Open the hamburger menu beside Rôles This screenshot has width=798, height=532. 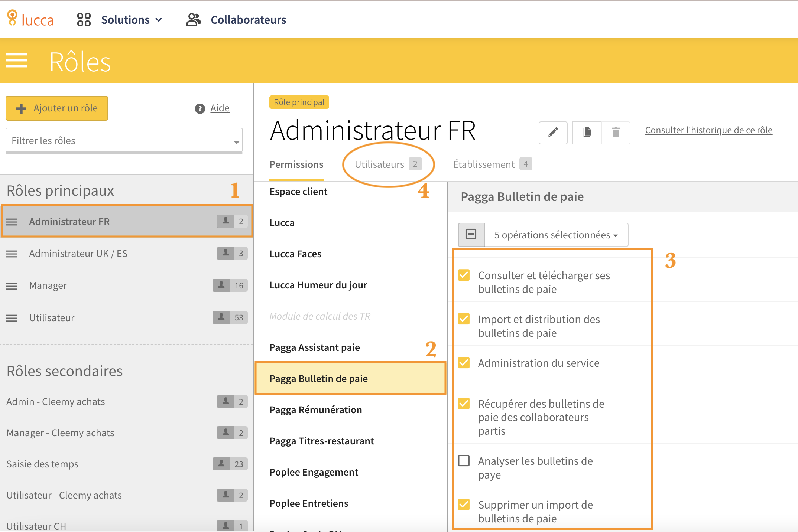[16, 61]
